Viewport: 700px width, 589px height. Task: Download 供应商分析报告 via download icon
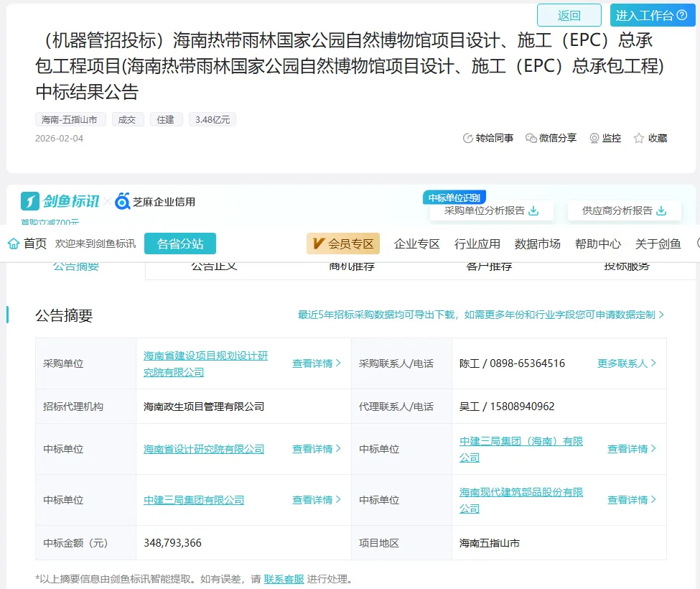[x=661, y=210]
